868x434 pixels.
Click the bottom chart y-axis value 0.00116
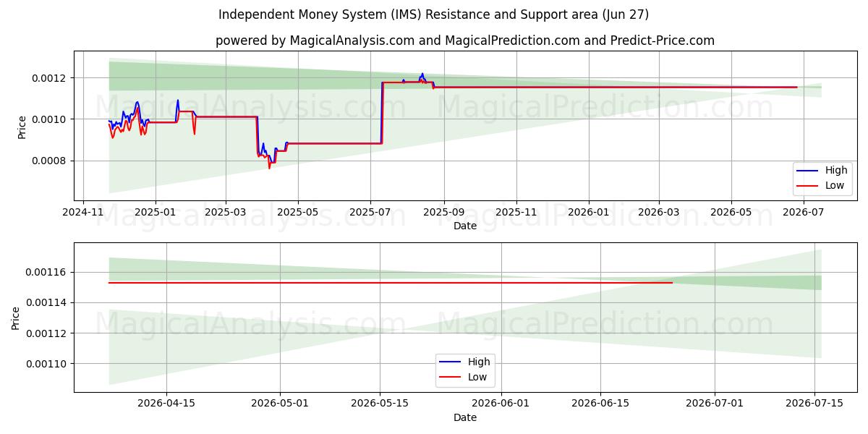[x=46, y=272]
